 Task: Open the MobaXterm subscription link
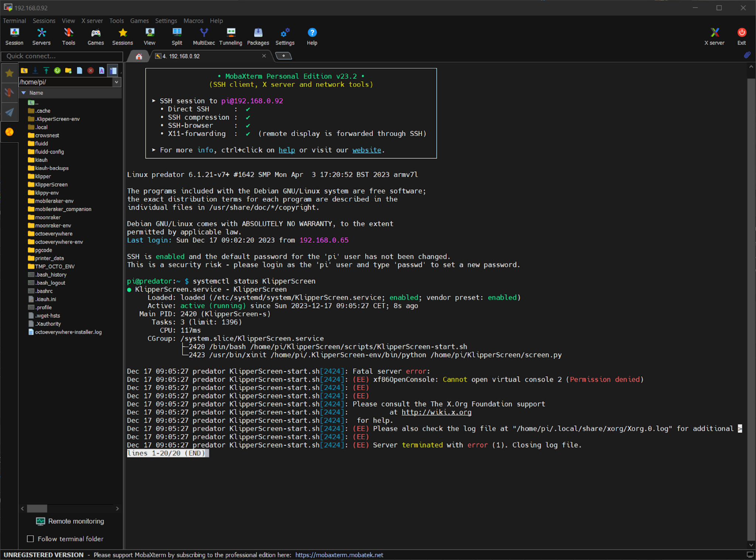point(339,555)
